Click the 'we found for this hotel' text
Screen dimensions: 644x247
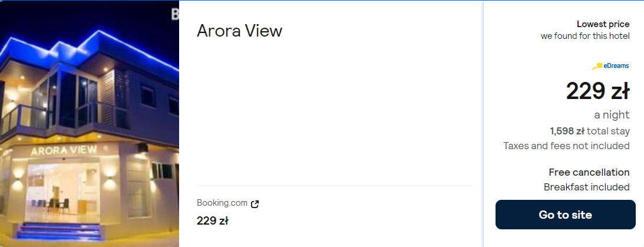click(585, 36)
